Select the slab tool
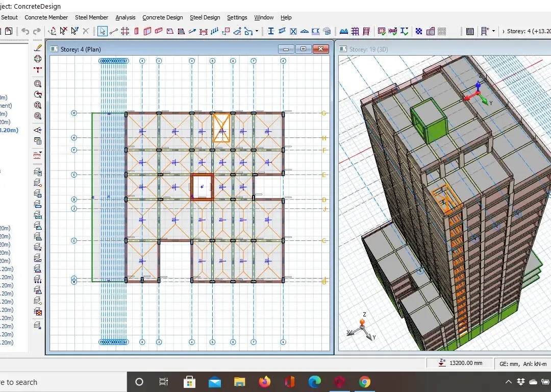 170,31
